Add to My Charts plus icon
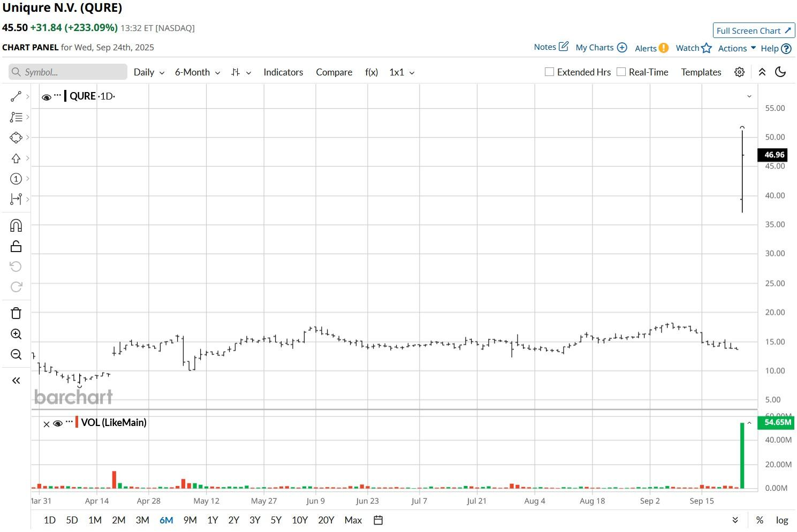The width and height of the screenshot is (797, 532). [x=622, y=48]
